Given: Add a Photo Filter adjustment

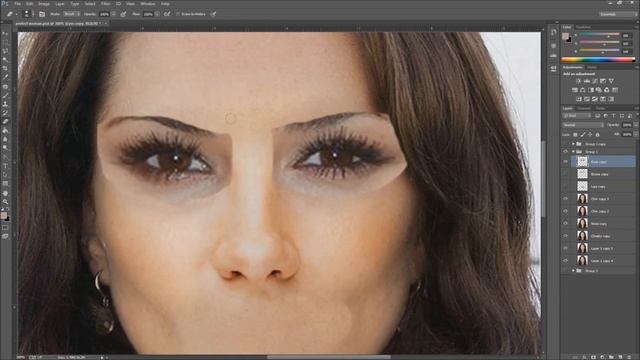Looking at the screenshot, I should [x=599, y=90].
